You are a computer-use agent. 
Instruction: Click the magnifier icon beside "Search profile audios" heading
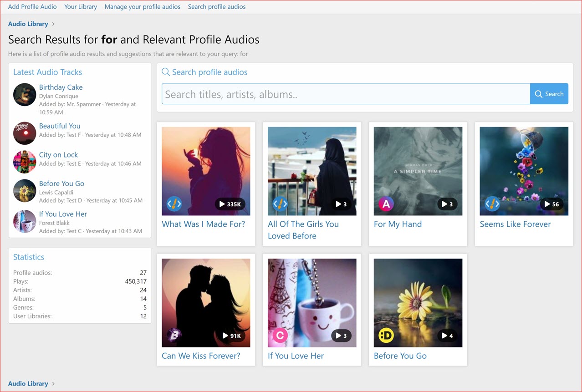tap(165, 72)
